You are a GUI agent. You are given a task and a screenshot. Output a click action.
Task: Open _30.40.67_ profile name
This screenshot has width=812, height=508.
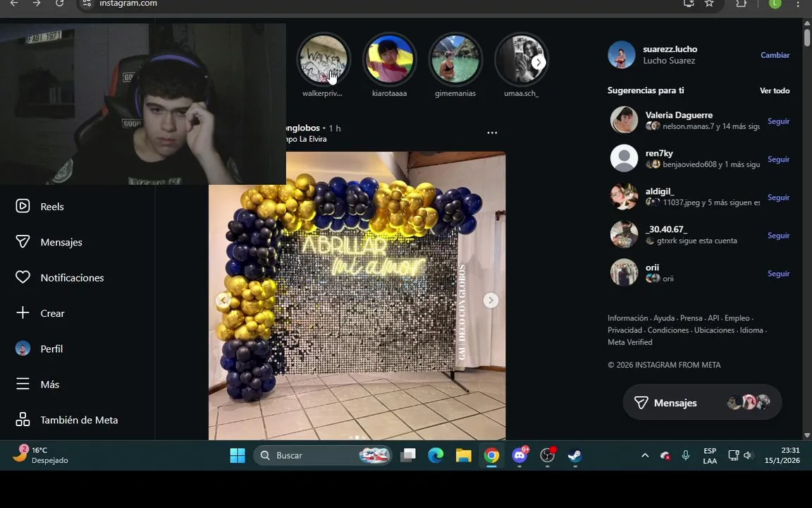click(x=666, y=229)
